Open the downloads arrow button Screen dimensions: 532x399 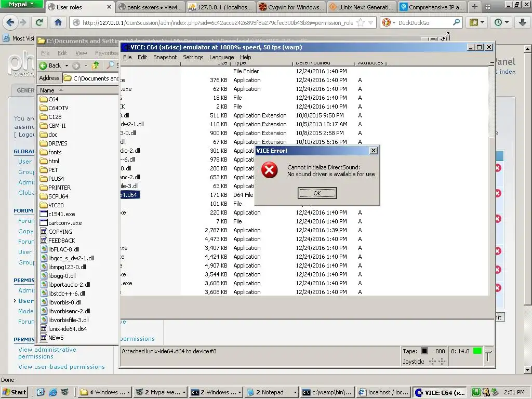pyautogui.click(x=522, y=22)
